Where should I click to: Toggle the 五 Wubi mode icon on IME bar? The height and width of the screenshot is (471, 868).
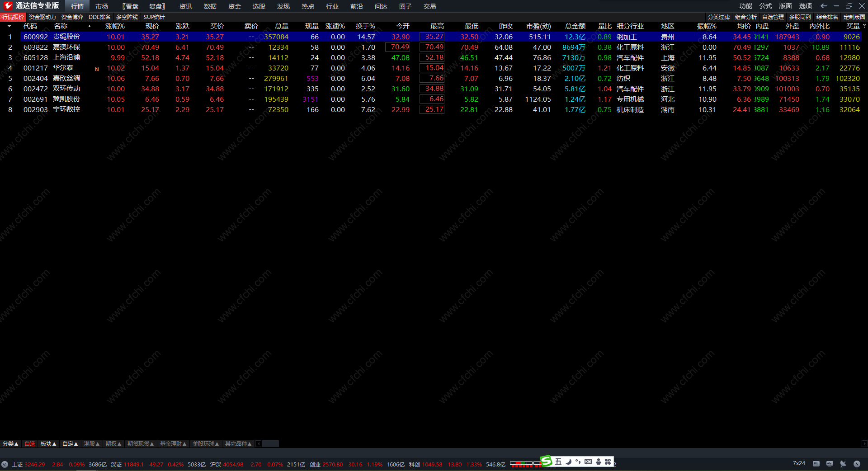pos(558,462)
